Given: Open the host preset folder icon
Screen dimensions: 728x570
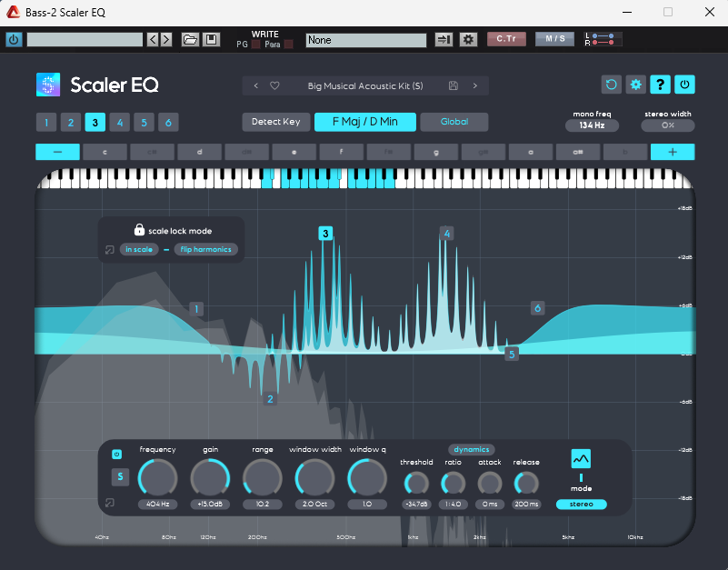Looking at the screenshot, I should [x=190, y=39].
